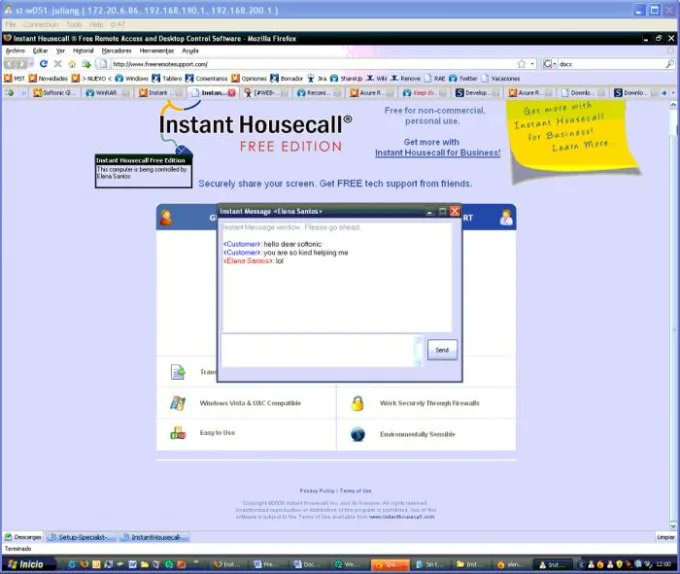Open the bookmark star dropdown arrow
The height and width of the screenshot is (574, 680).
[x=533, y=64]
